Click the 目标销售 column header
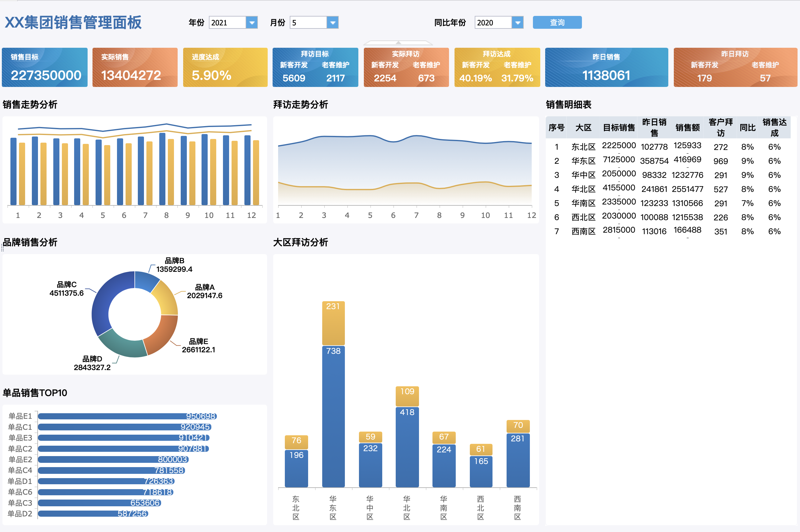 pyautogui.click(x=618, y=128)
